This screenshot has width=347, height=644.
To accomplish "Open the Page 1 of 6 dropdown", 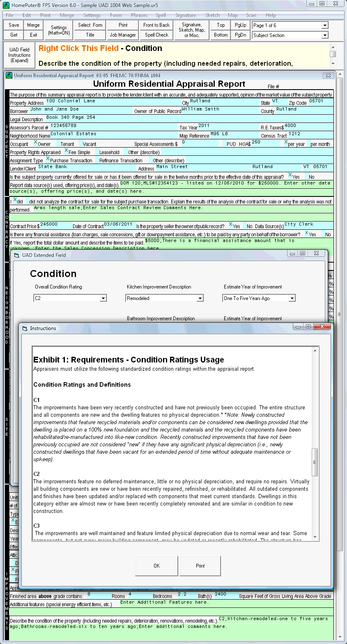I will (x=325, y=25).
